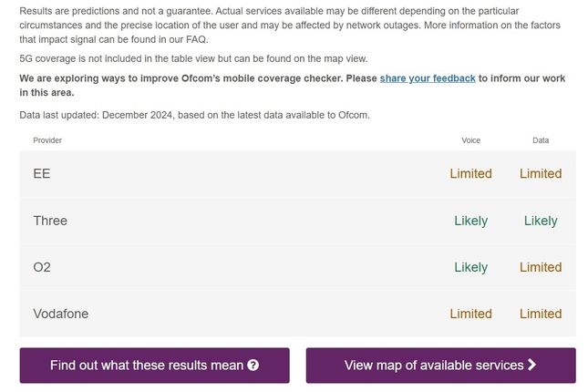The width and height of the screenshot is (588, 392).
Task: Select the EE provider name
Action: coord(42,173)
